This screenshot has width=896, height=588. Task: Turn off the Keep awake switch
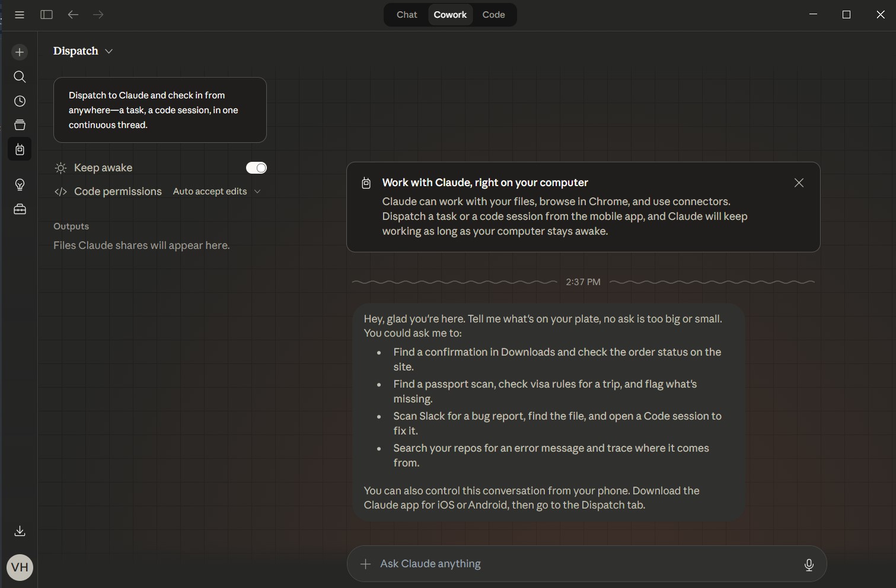point(256,168)
